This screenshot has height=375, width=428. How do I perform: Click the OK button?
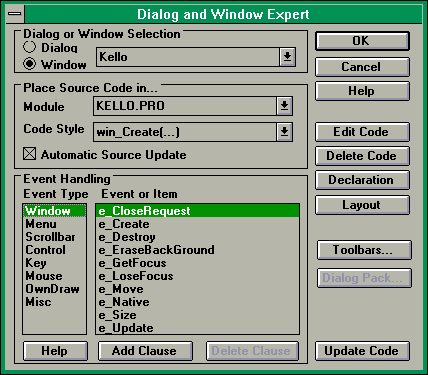[x=362, y=41]
